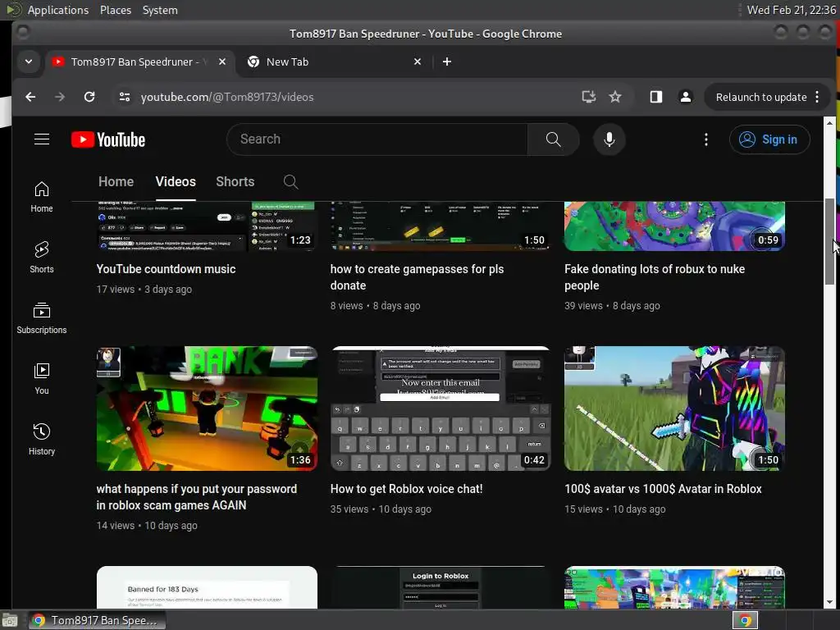This screenshot has height=630, width=840.
Task: Select the Tom8917 Ban Speedruner browser tab
Action: (x=139, y=62)
